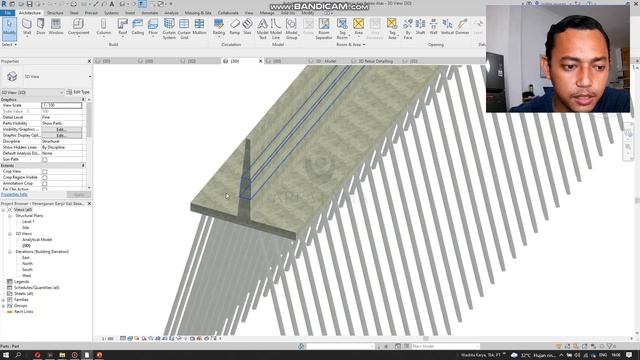Viewport: 640px width, 360px height.
Task: Select the Stair tool
Action: pyautogui.click(x=247, y=27)
